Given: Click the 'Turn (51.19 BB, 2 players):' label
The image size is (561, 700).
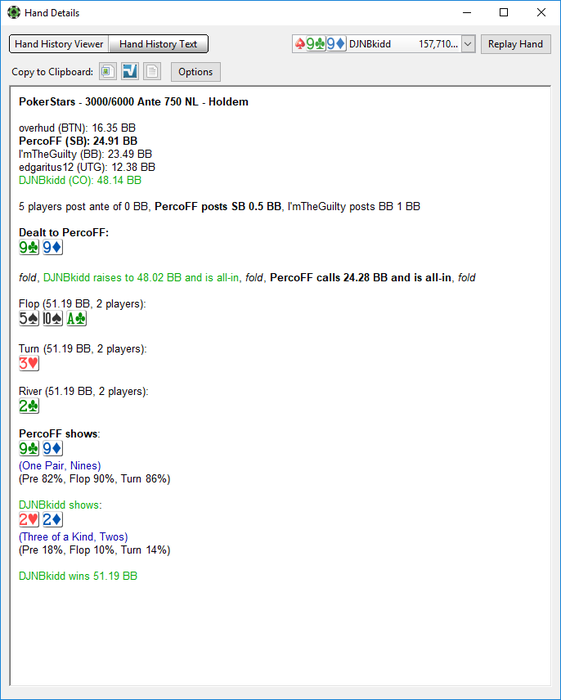Looking at the screenshot, I should tap(83, 348).
